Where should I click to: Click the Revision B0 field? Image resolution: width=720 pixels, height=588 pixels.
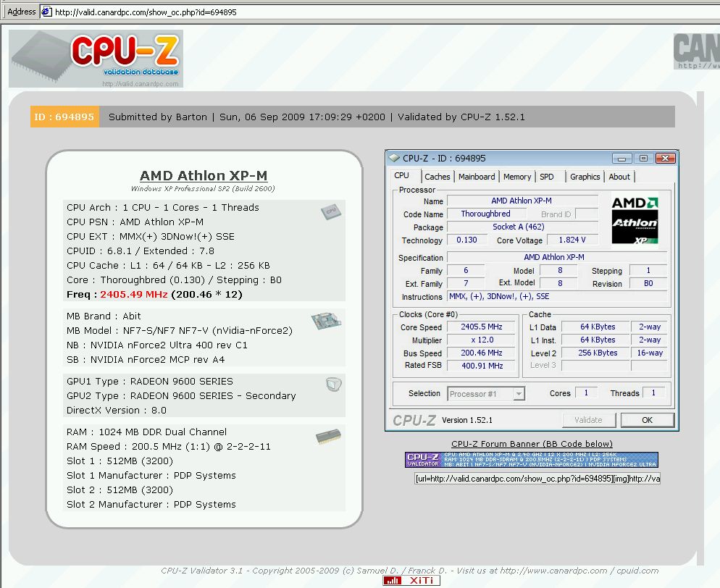pyautogui.click(x=648, y=284)
